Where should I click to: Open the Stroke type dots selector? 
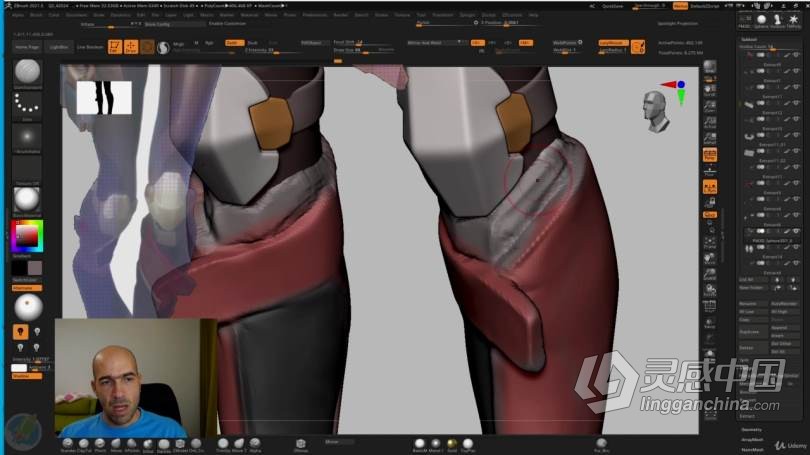click(27, 104)
